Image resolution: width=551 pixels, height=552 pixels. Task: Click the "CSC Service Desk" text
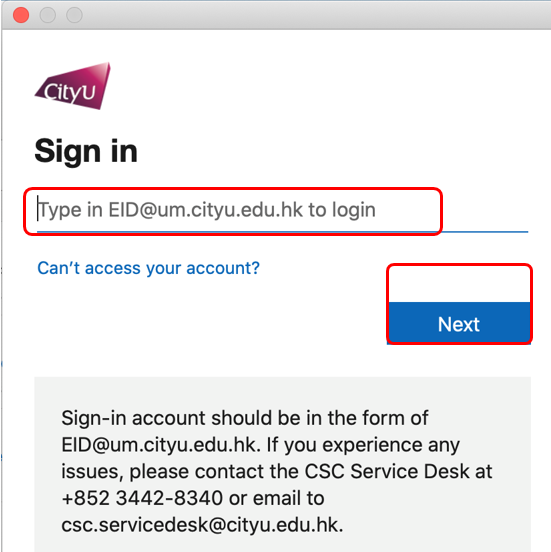coord(387,471)
